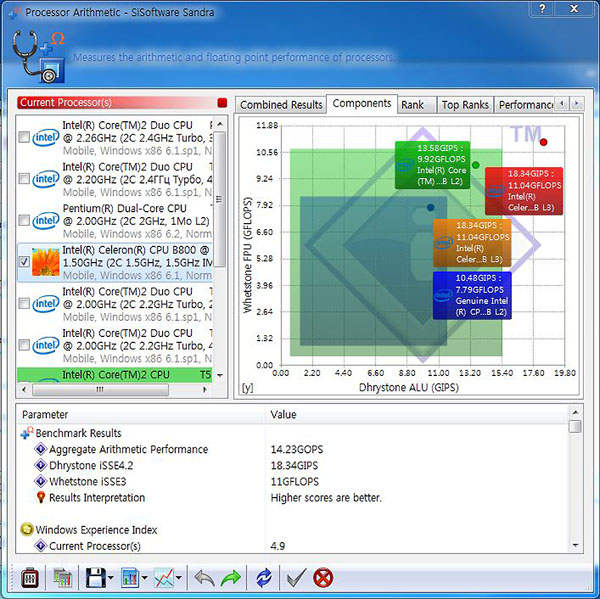Image resolution: width=600 pixels, height=599 pixels.
Task: Select the Components tab
Action: [x=362, y=103]
